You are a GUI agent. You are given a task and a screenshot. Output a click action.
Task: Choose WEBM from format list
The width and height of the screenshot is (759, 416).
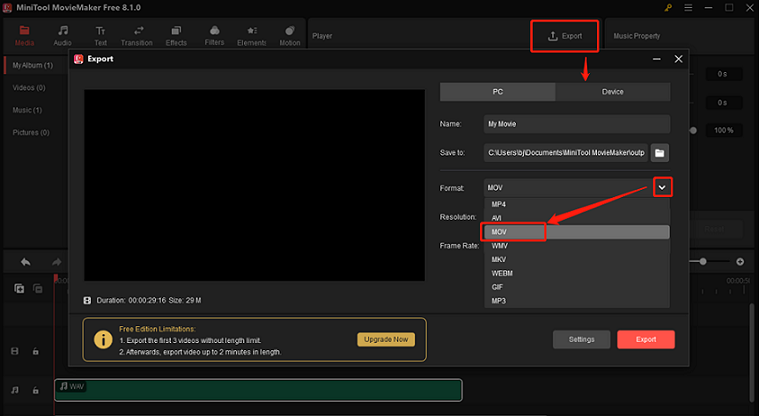coord(577,273)
